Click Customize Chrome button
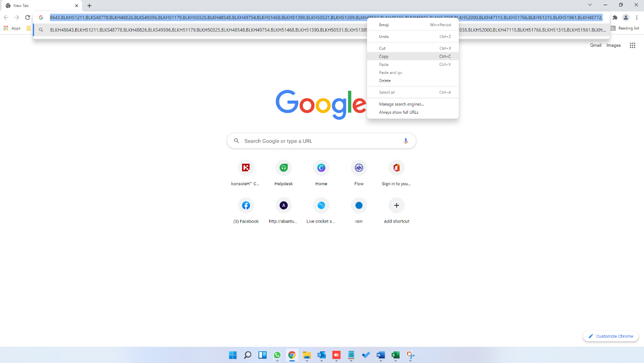The image size is (644, 363). point(611,336)
